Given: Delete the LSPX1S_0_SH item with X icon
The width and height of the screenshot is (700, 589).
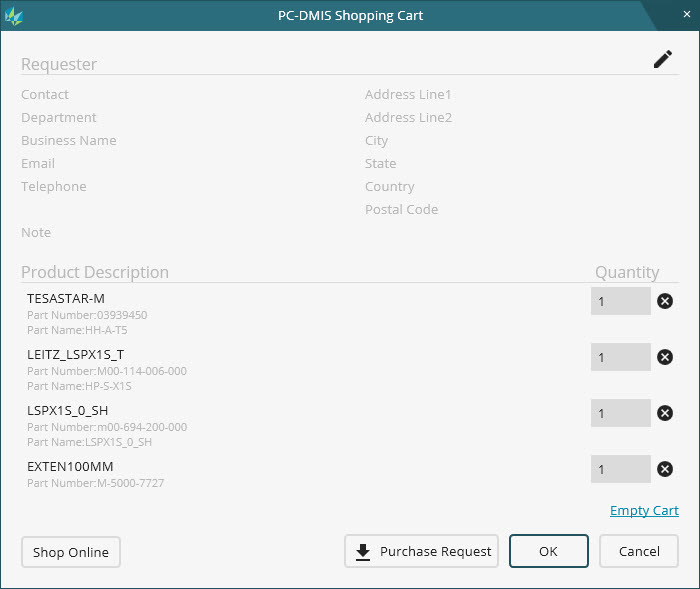Looking at the screenshot, I should point(665,413).
